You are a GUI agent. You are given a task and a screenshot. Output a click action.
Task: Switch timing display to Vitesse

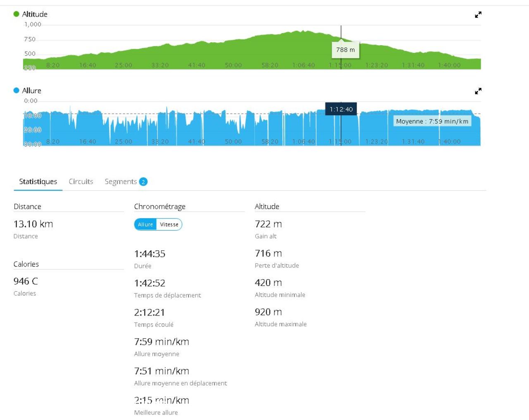169,224
